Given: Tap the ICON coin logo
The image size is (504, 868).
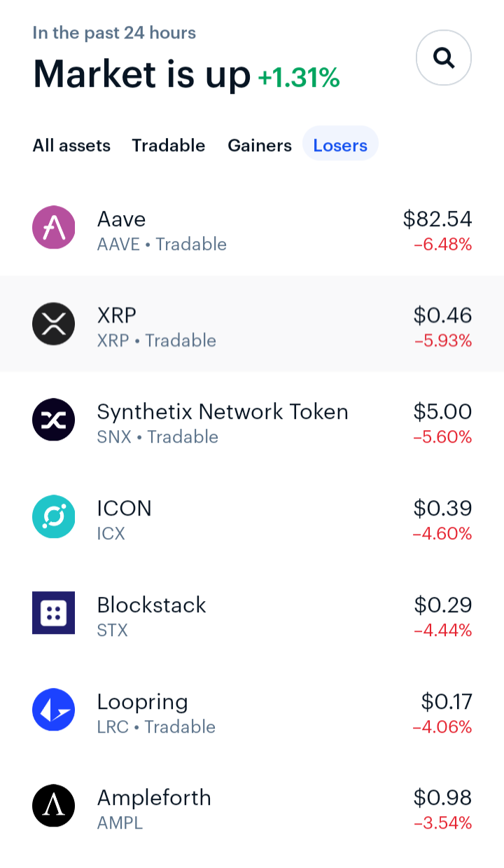Looking at the screenshot, I should (x=54, y=517).
